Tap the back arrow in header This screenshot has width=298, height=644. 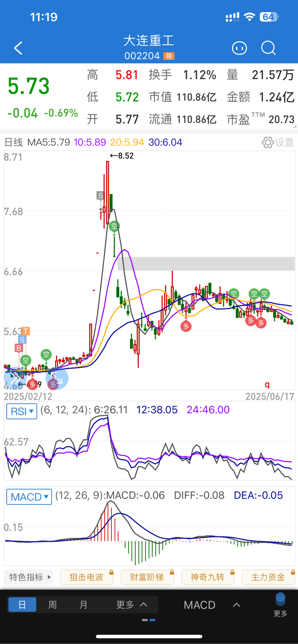point(18,48)
